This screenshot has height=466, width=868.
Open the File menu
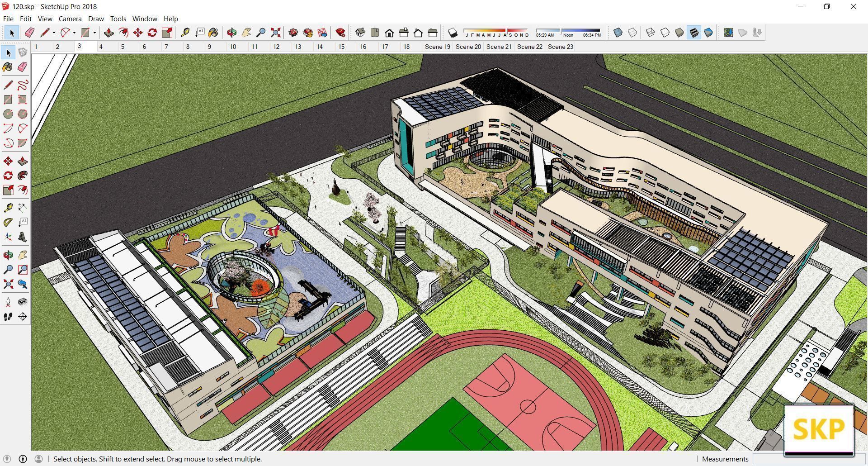click(x=8, y=19)
